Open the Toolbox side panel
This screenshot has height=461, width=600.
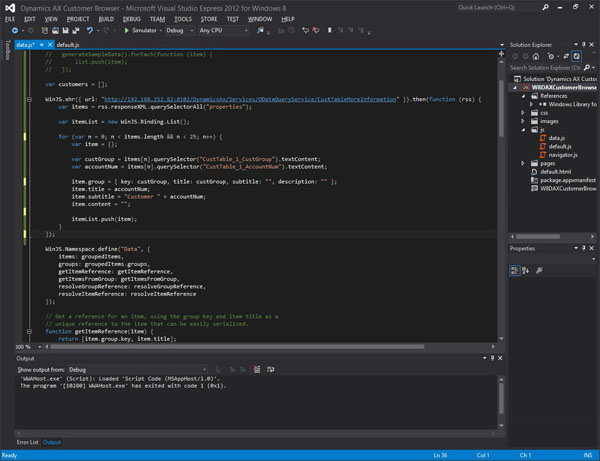[x=6, y=49]
